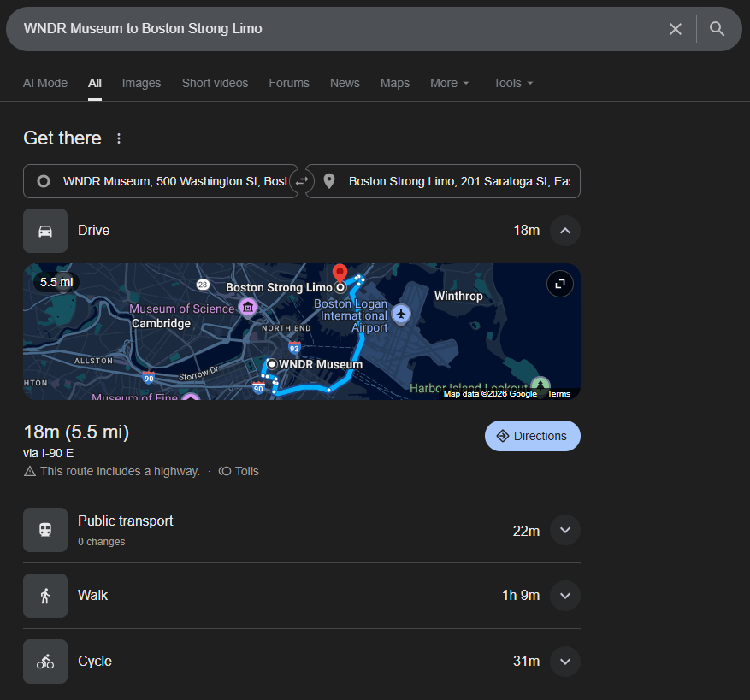This screenshot has width=750, height=700.
Task: Click the magnifying glass search icon
Action: coord(718,29)
